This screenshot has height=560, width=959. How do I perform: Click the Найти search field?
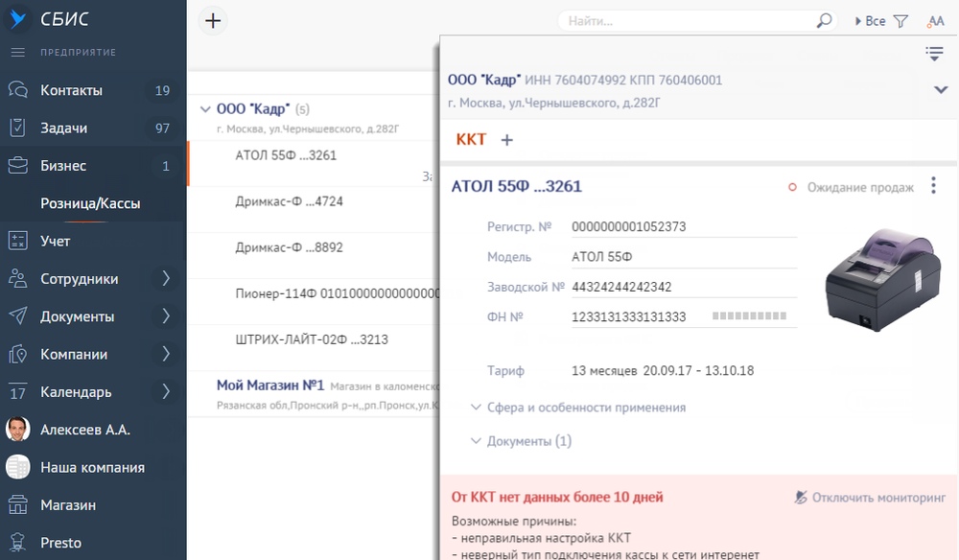pos(690,21)
